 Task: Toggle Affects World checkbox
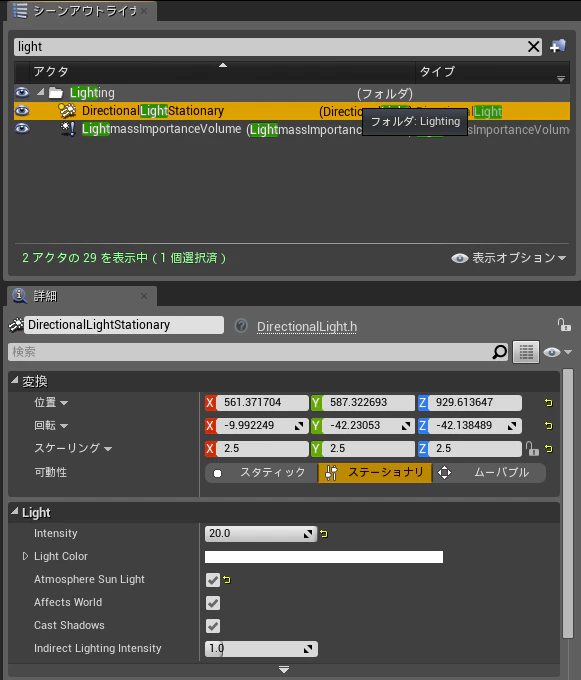point(213,603)
